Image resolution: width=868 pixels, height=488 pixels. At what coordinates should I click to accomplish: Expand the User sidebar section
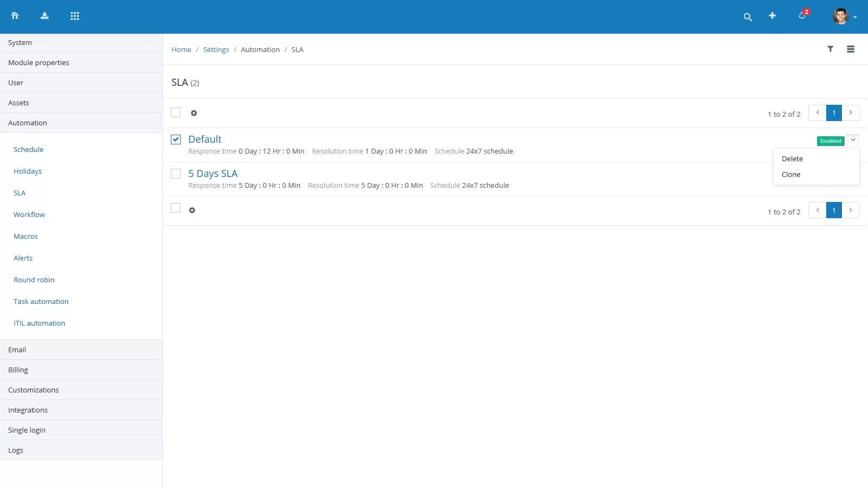[81, 83]
